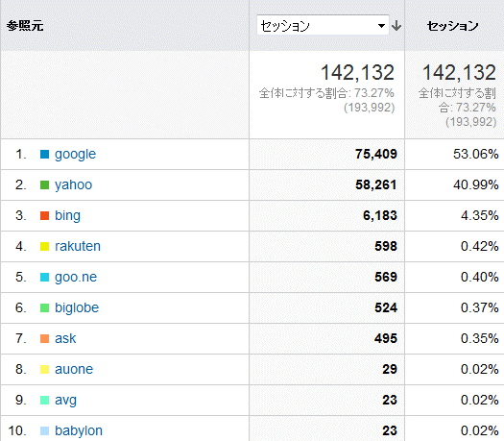This screenshot has height=441, width=504.
Task: Click the light green swatch beside biglobe
Action: 44,307
